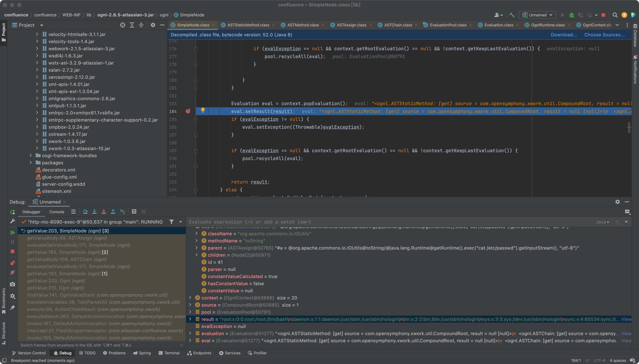The image size is (639, 364).
Task: Open the Java language dropdown in evaluator
Action: tap(602, 222)
